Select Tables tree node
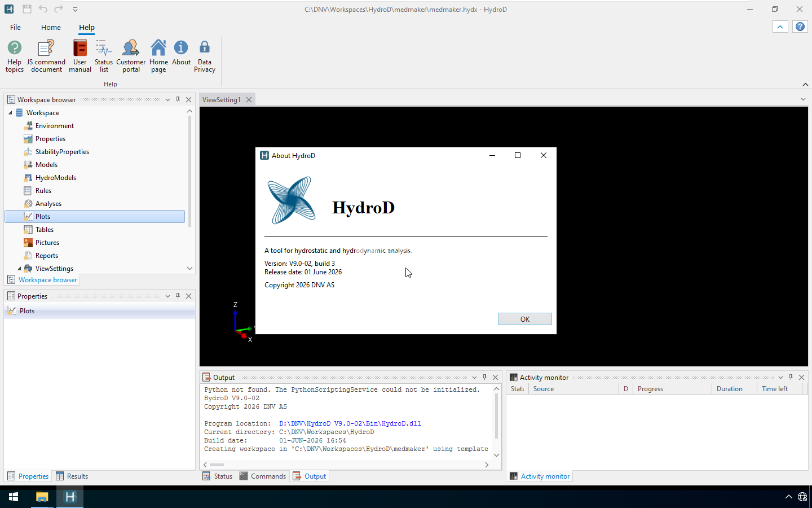812x508 pixels. (45, 230)
